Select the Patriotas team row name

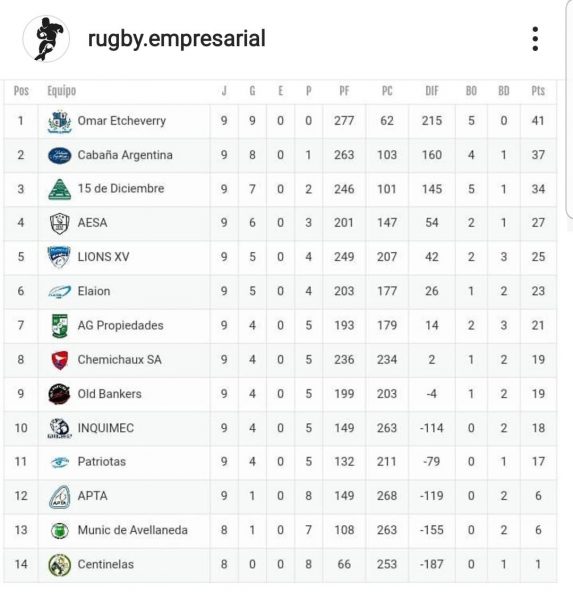point(101,462)
